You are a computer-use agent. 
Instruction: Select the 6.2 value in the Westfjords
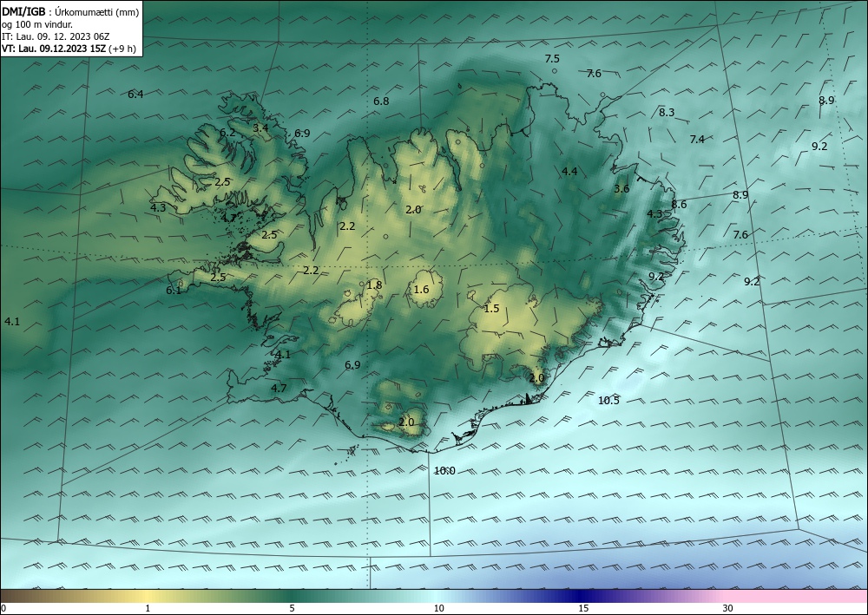(227, 133)
